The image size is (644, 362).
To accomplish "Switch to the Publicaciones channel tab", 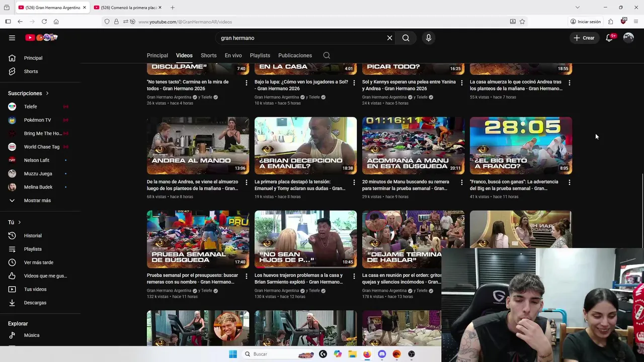I will coord(295,55).
